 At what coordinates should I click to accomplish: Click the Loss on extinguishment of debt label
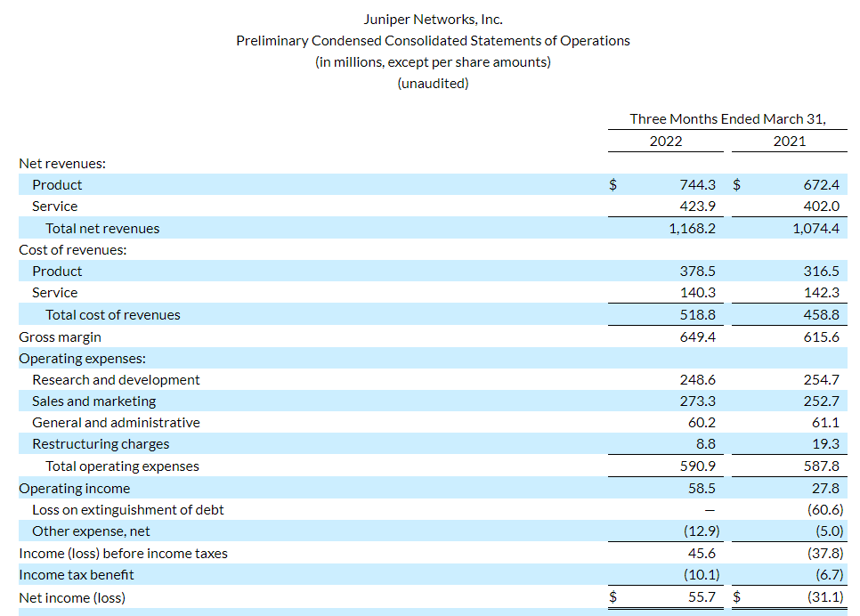coord(127,509)
